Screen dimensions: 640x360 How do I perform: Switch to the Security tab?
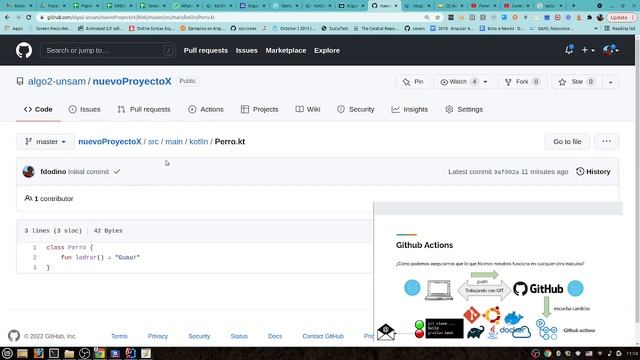pos(356,109)
